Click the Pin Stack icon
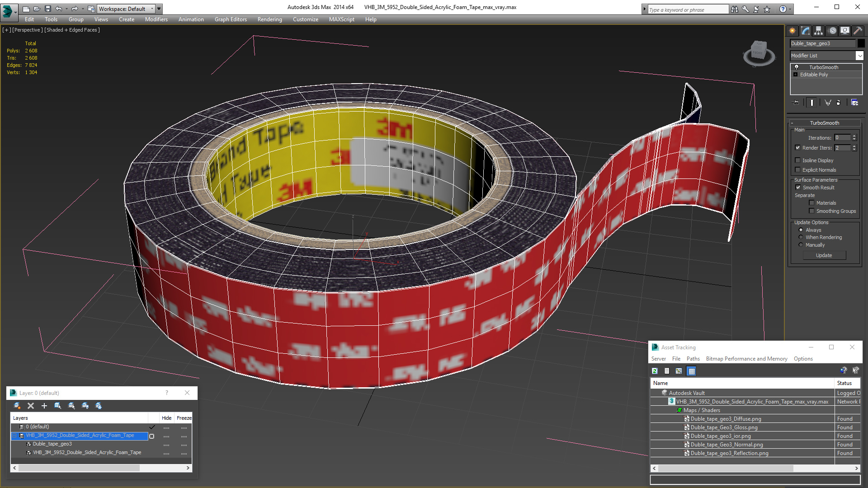Viewport: 868px width, 488px height. point(796,103)
